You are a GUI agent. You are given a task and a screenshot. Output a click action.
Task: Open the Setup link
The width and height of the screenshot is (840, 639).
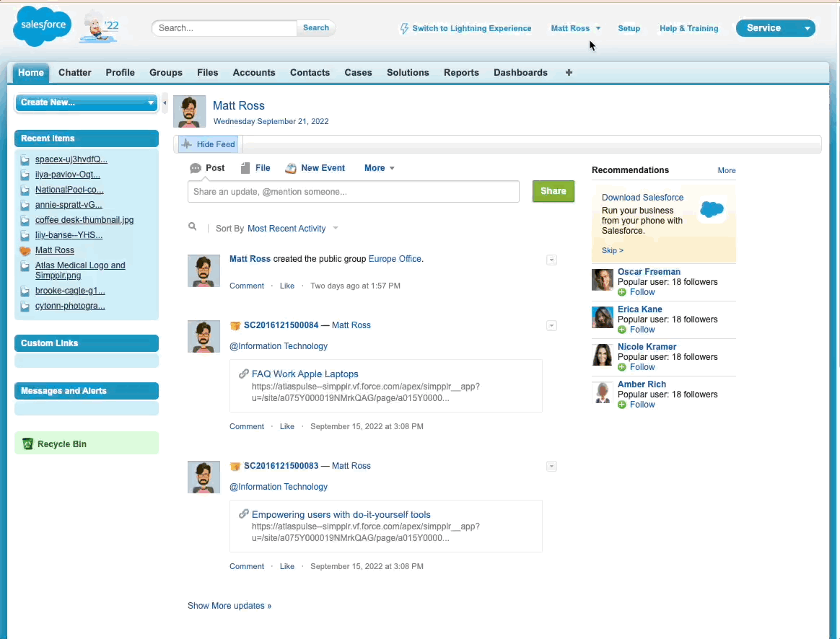click(629, 28)
